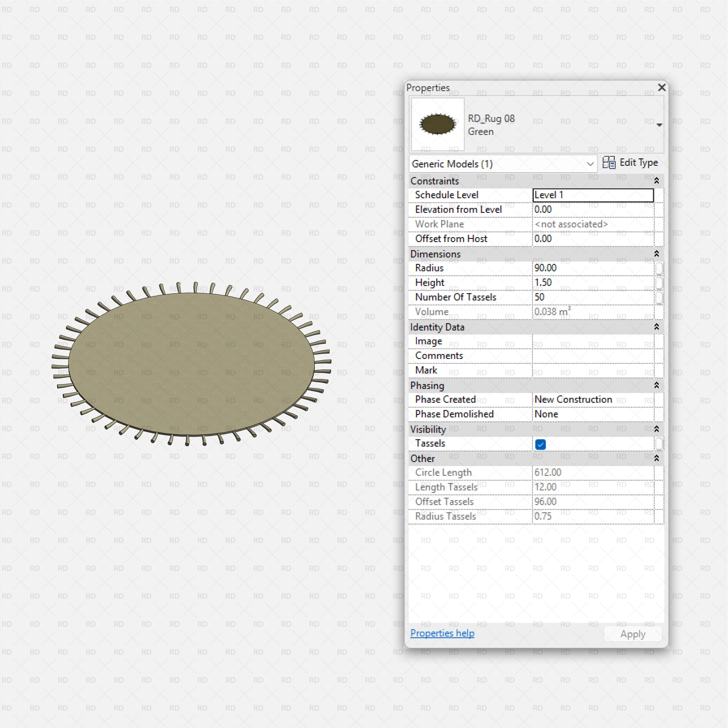This screenshot has width=728, height=728.
Task: Open the Generic Models filter dropdown
Action: coord(590,164)
